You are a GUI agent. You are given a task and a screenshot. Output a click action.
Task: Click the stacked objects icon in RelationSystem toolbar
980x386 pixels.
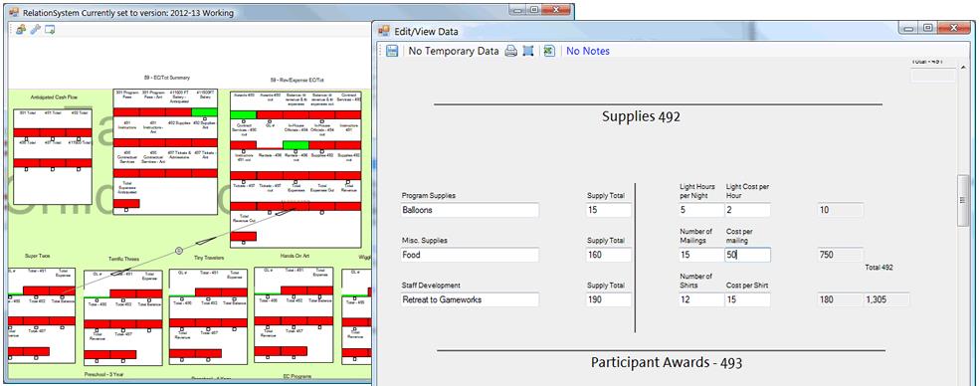tap(21, 29)
